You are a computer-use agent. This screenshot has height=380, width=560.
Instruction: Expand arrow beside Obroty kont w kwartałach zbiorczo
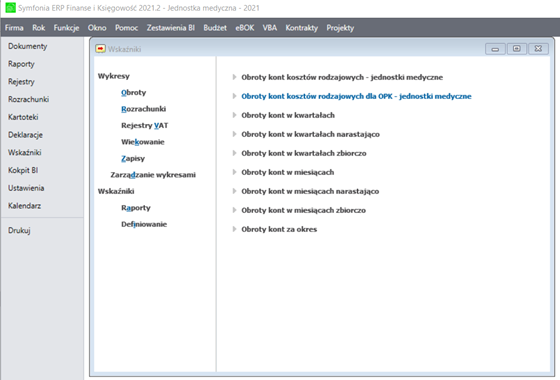click(234, 153)
